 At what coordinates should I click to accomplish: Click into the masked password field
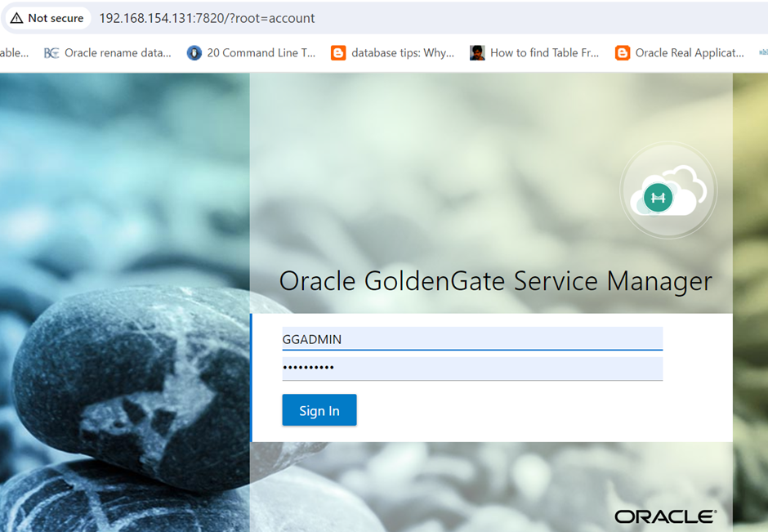click(x=471, y=369)
